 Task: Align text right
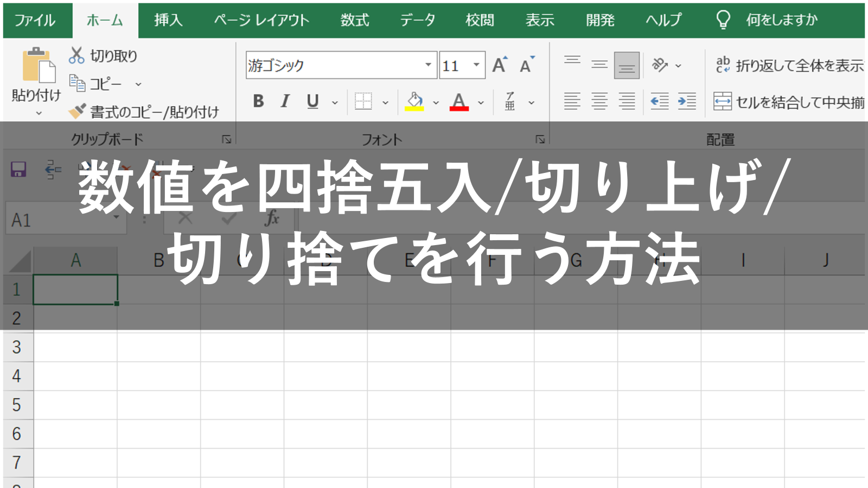[x=627, y=101]
